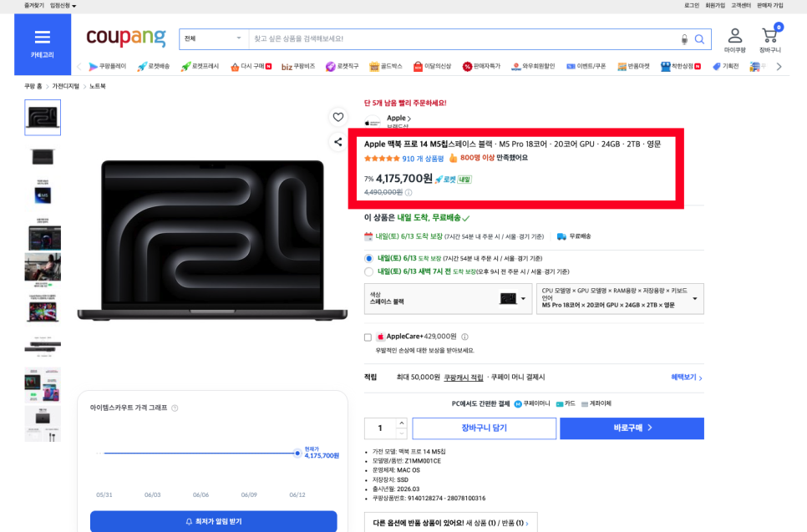The image size is (807, 532).
Task: Go to 쿠팡 홈 breadcrumb
Action: point(33,86)
